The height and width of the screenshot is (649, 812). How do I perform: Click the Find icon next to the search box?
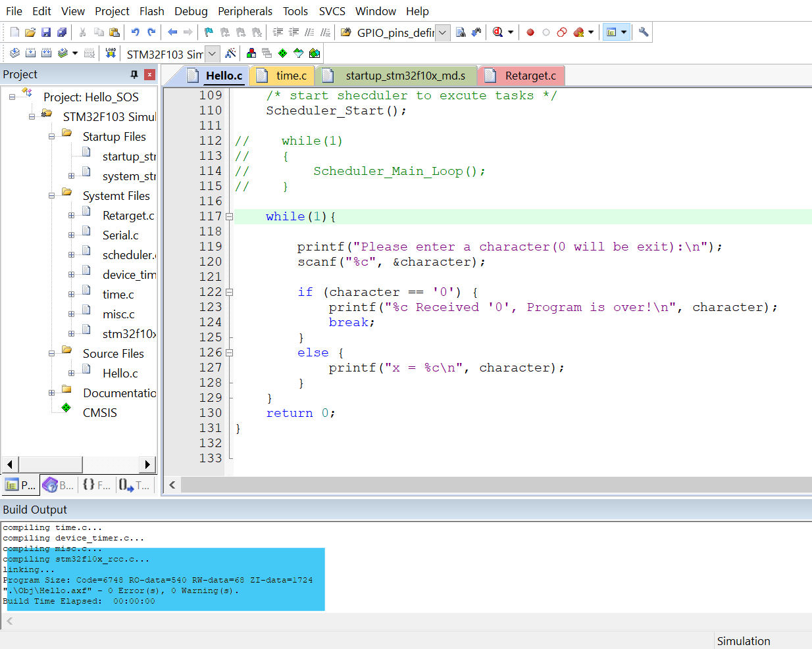461,32
